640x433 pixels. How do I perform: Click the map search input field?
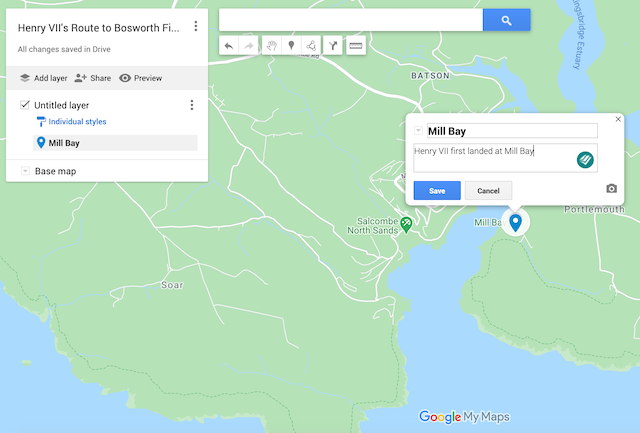351,20
